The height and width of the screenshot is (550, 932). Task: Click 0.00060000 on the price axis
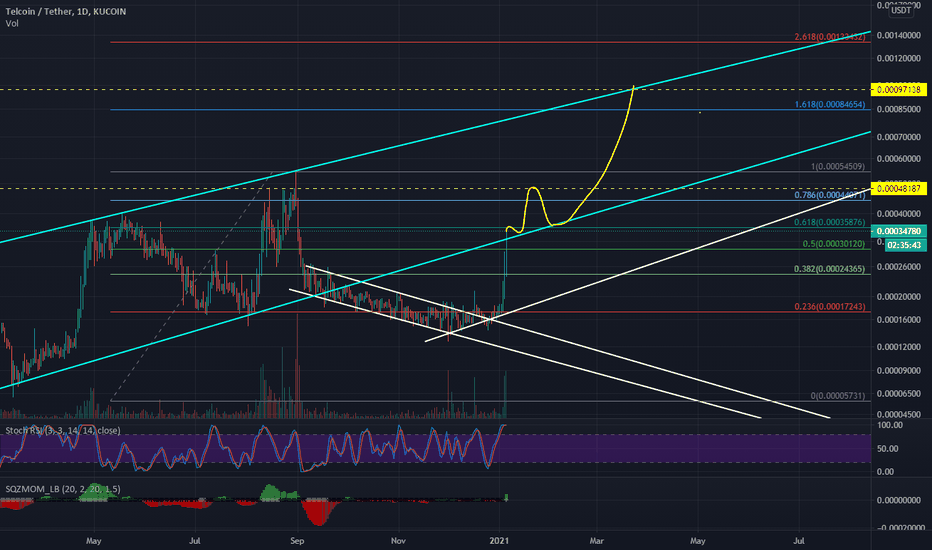pos(899,159)
